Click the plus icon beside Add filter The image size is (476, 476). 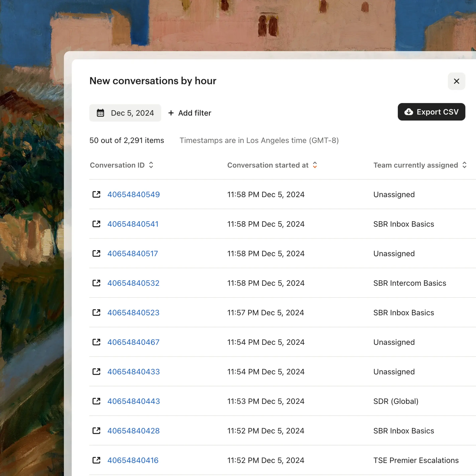click(171, 113)
